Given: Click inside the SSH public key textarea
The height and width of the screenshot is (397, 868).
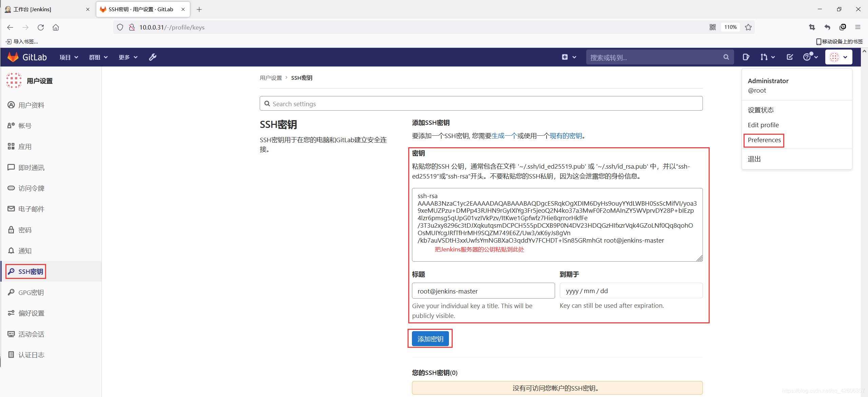Looking at the screenshot, I should click(x=557, y=225).
